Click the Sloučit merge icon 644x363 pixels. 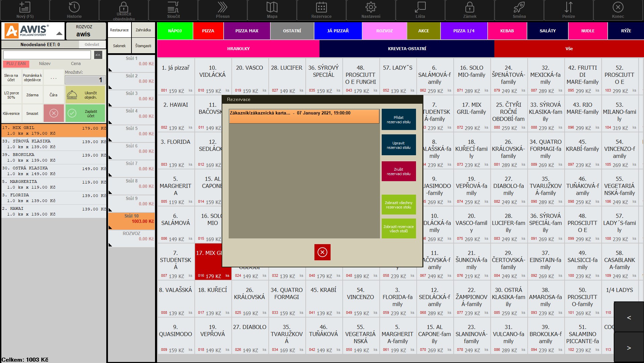click(x=173, y=7)
